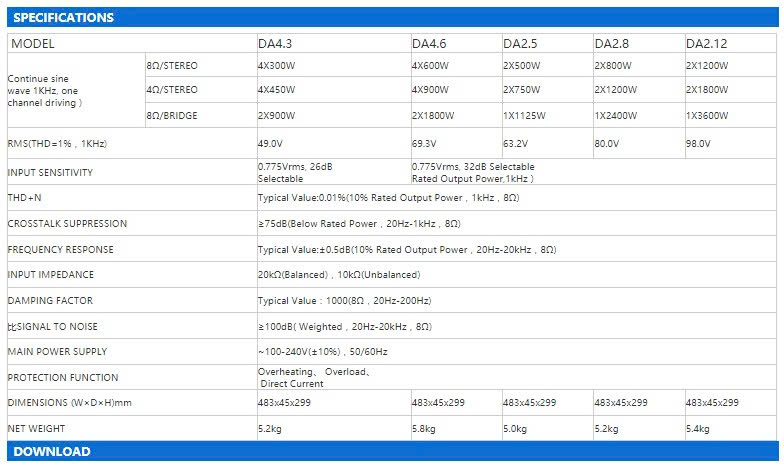Click the CROSSTALK SUPPRESSION row label

[67, 224]
